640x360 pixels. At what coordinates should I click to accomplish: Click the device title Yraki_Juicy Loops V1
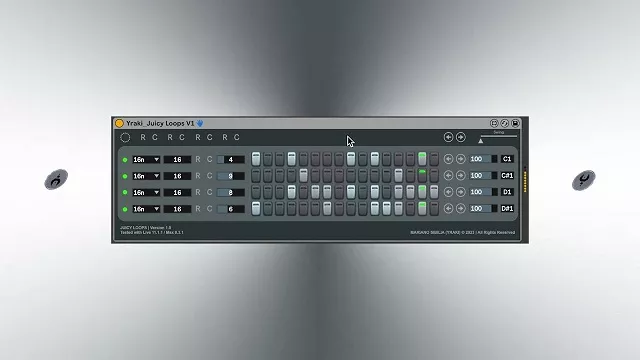pos(160,123)
